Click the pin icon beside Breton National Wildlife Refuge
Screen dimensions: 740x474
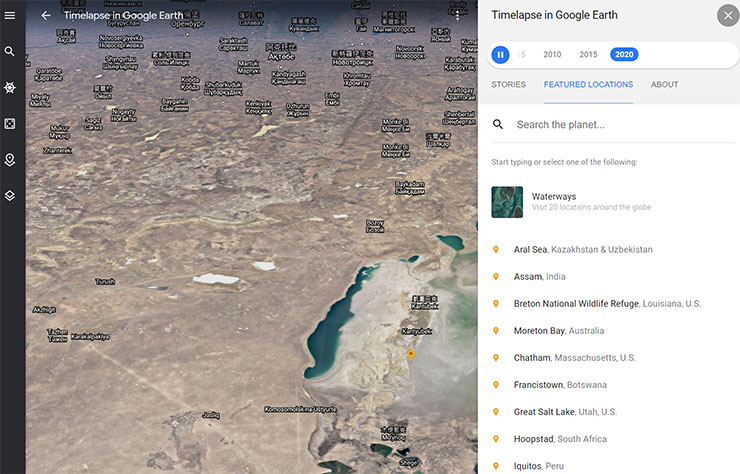tap(496, 304)
